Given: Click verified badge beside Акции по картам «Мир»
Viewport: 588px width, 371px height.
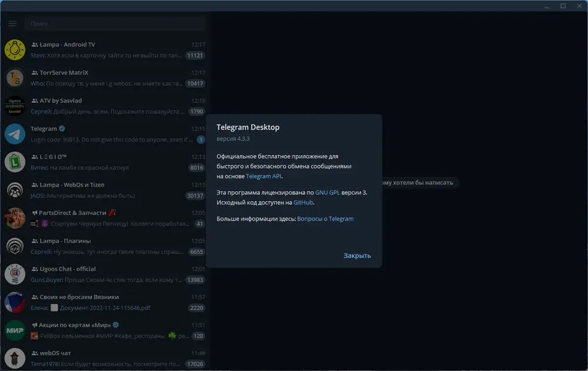Looking at the screenshot, I should click(x=116, y=325).
